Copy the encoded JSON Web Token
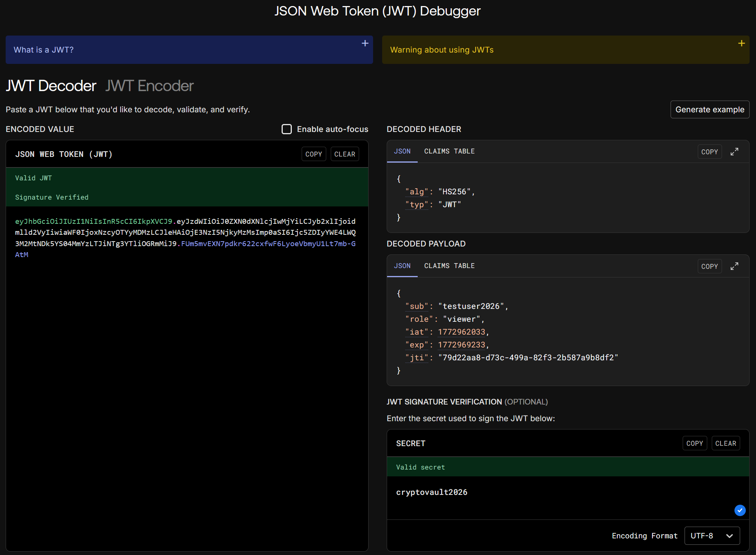The height and width of the screenshot is (555, 756). click(x=313, y=154)
